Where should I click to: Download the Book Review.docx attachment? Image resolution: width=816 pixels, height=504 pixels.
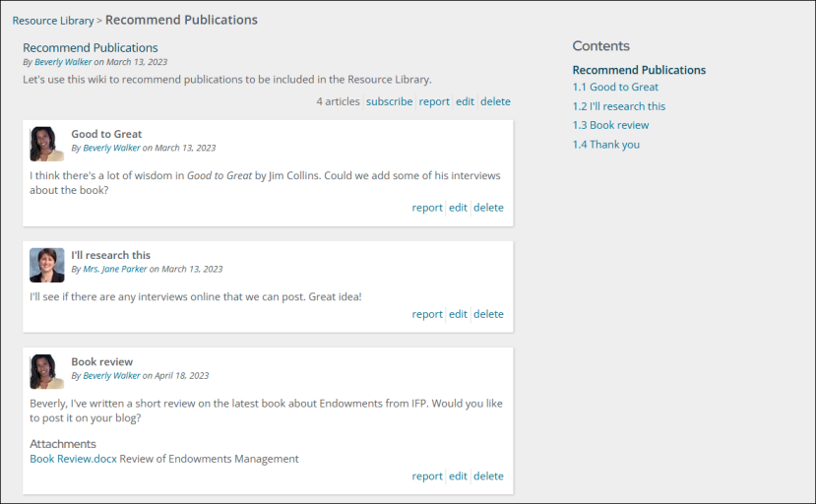[74, 459]
